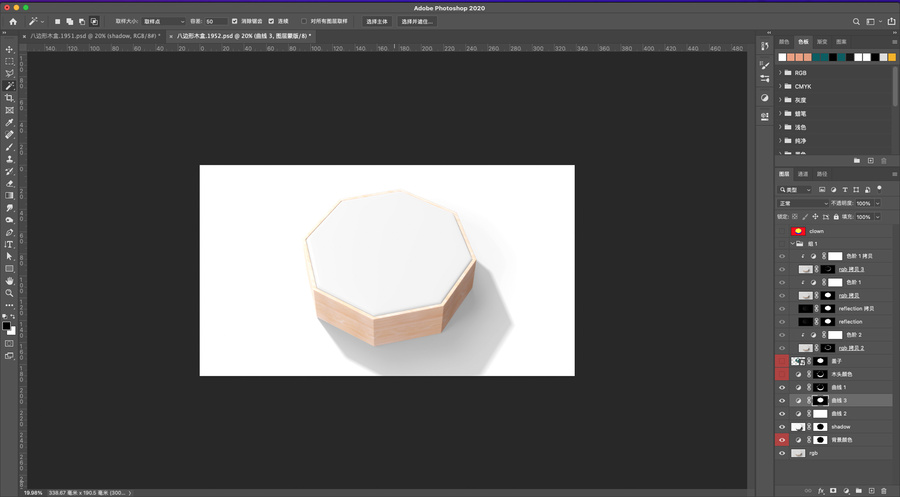The width and height of the screenshot is (900, 497).
Task: Expand the RGB swatch folder
Action: [780, 73]
